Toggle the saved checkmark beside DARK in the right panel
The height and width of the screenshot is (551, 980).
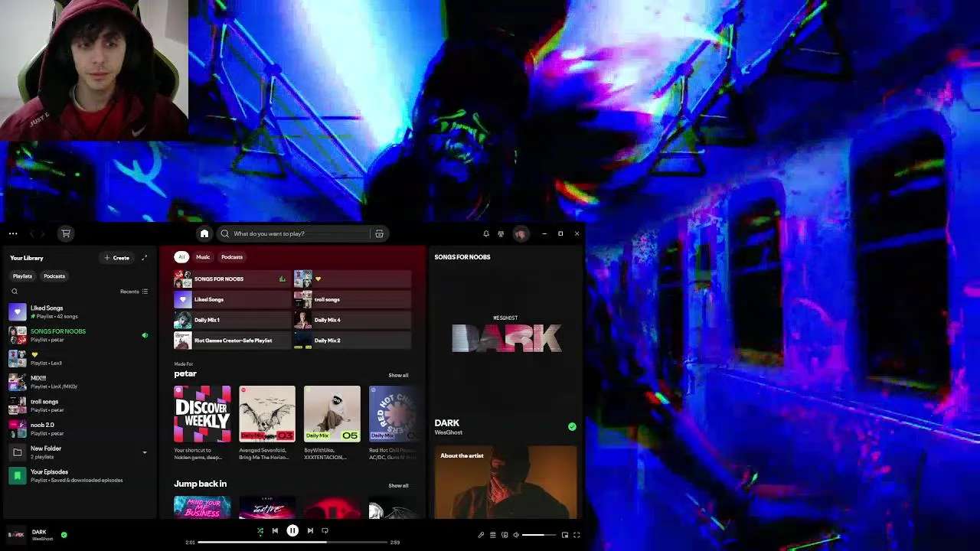point(572,426)
